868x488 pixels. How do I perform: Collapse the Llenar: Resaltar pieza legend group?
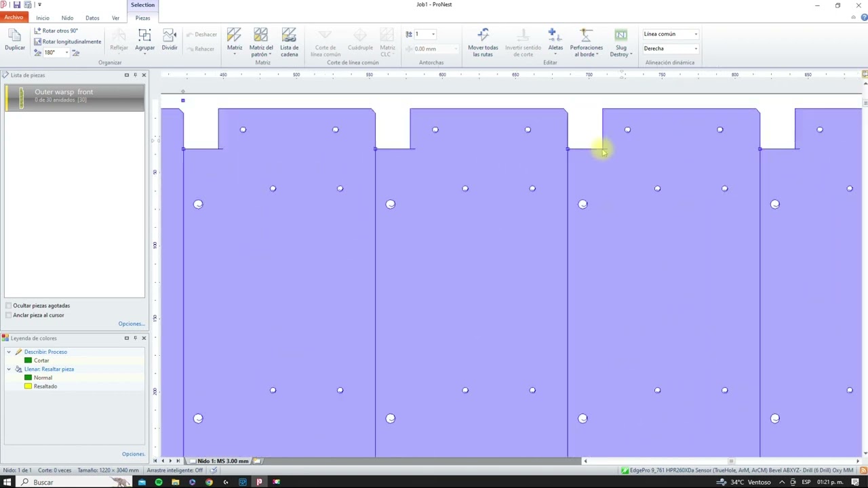pos(9,369)
